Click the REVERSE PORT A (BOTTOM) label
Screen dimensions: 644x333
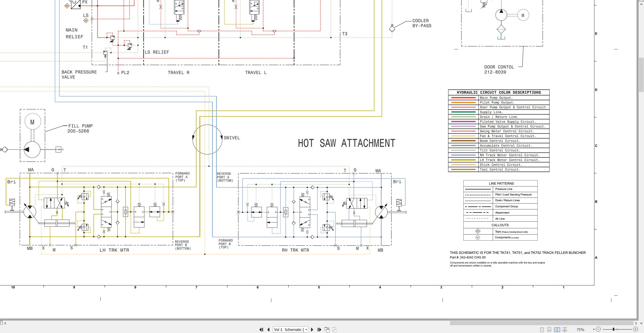[225, 177]
